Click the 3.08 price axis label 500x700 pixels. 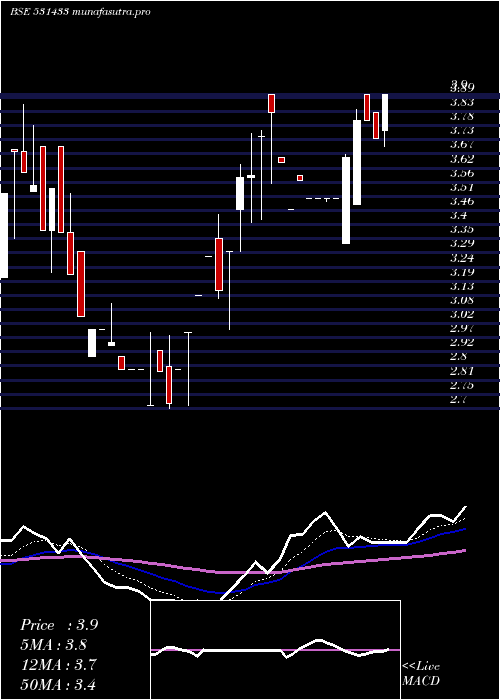[462, 300]
